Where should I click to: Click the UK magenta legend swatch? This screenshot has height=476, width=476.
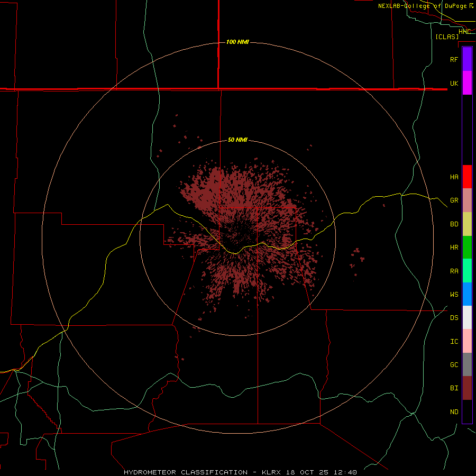[x=467, y=83]
